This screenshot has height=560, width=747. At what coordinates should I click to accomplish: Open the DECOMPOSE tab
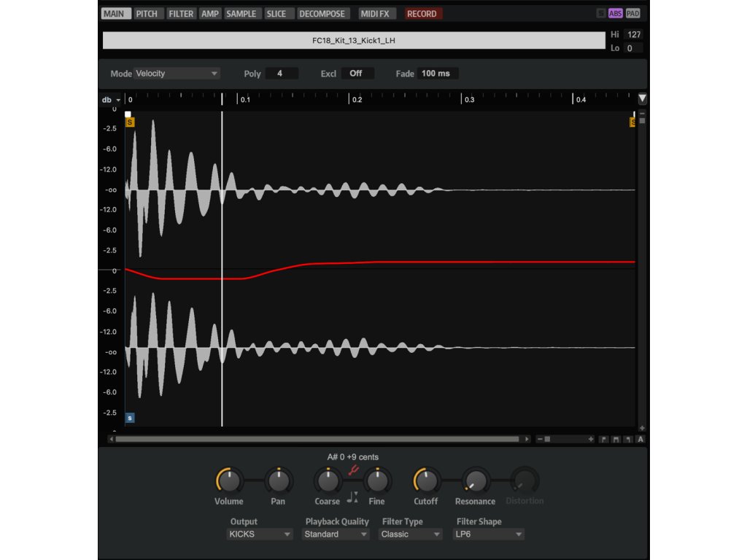click(x=322, y=14)
